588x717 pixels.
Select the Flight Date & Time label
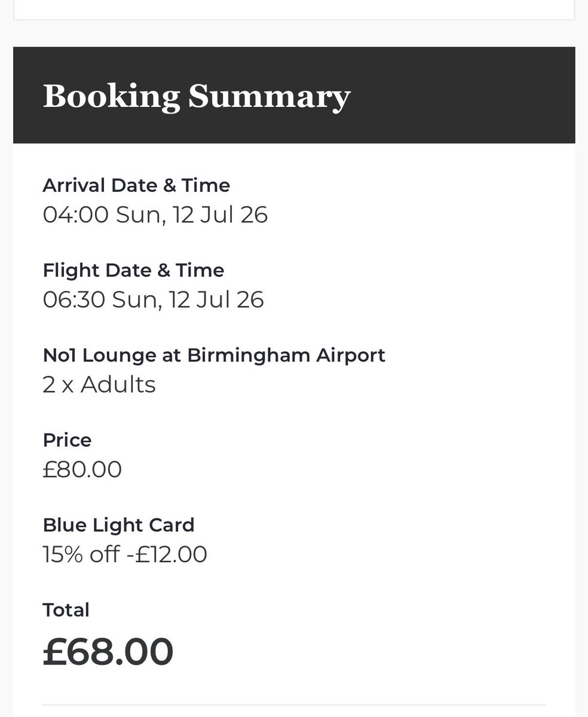click(133, 270)
